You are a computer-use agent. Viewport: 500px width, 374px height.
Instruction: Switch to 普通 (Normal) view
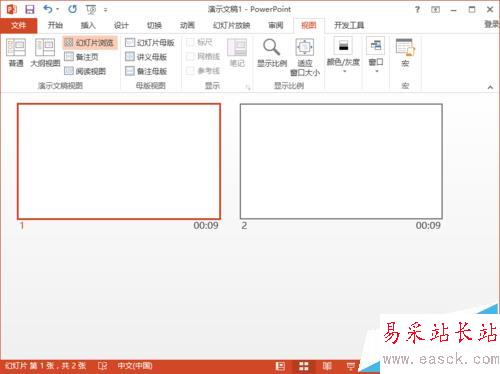point(16,53)
